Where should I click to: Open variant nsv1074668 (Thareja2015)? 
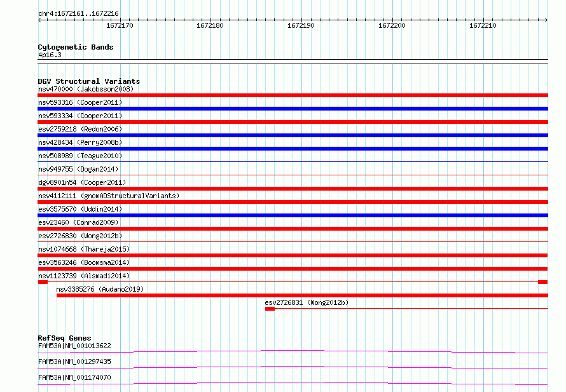84,249
